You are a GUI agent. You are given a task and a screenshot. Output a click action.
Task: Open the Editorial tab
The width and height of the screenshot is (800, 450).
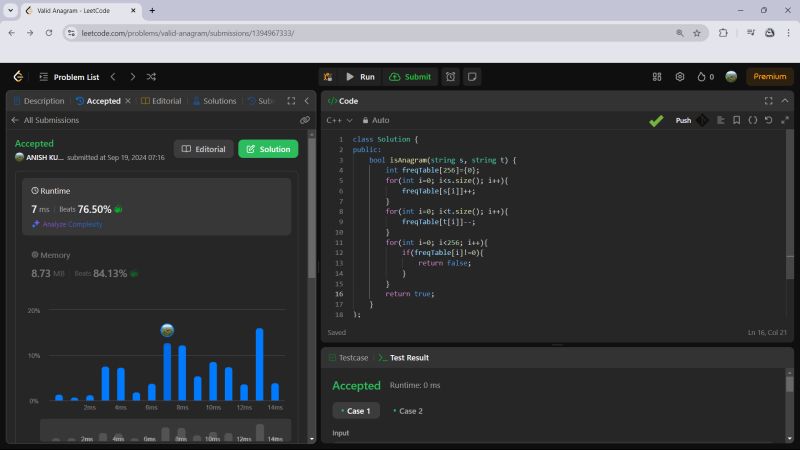[x=161, y=101]
